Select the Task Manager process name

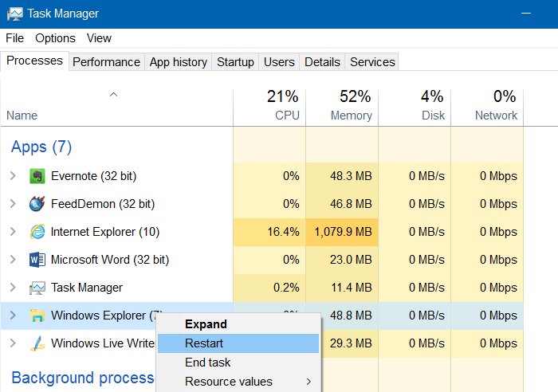pos(87,288)
